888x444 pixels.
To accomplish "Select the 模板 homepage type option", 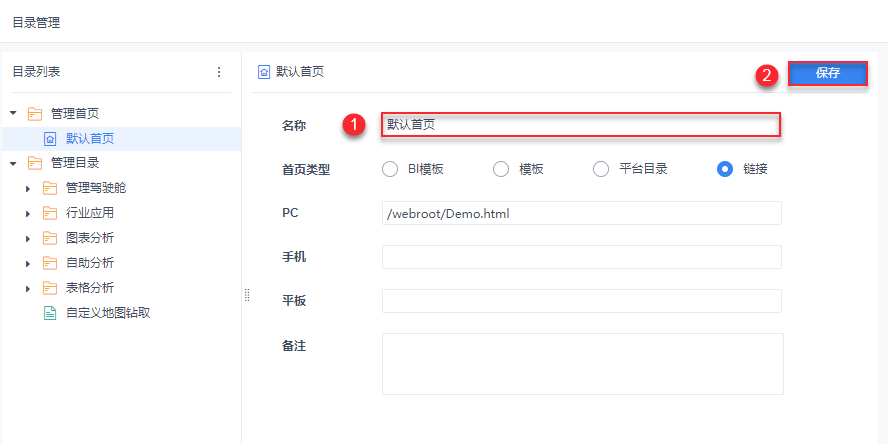I will (x=502, y=169).
